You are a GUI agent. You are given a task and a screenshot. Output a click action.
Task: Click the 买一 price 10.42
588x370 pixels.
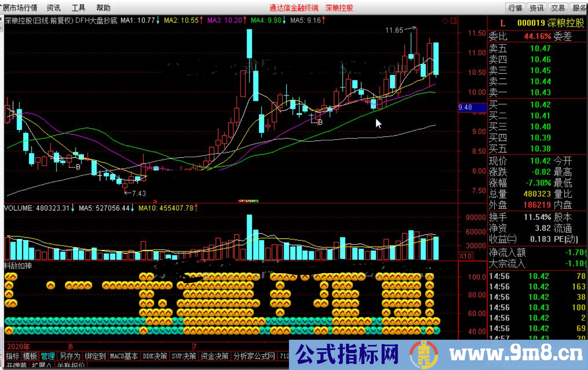(541, 105)
